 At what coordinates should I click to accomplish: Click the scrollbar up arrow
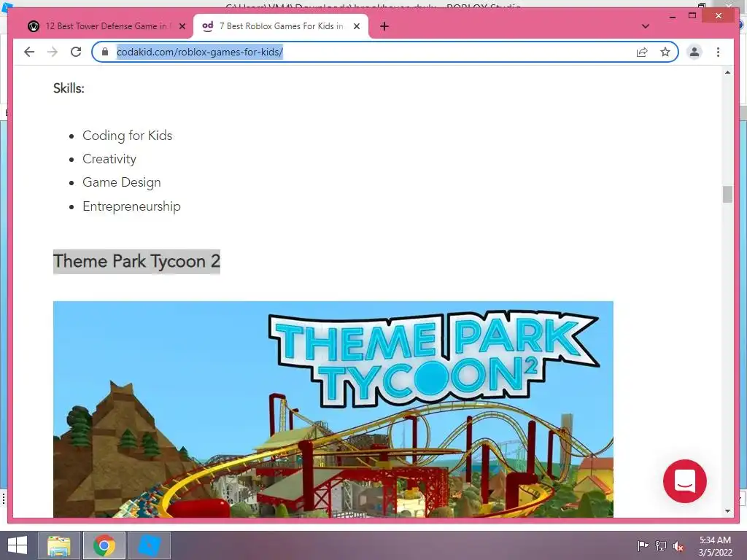(727, 72)
